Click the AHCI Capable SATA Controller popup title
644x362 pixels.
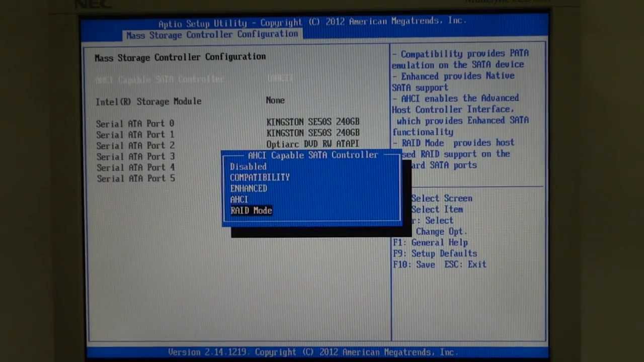pos(312,155)
